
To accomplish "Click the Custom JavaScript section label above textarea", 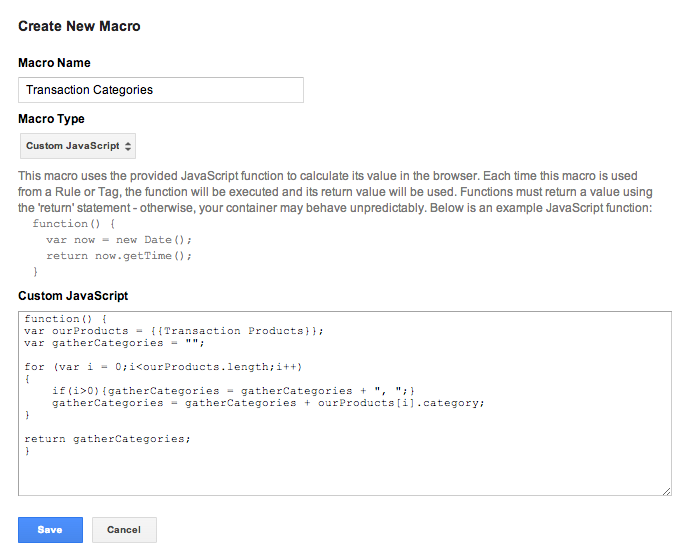I will [73, 296].
